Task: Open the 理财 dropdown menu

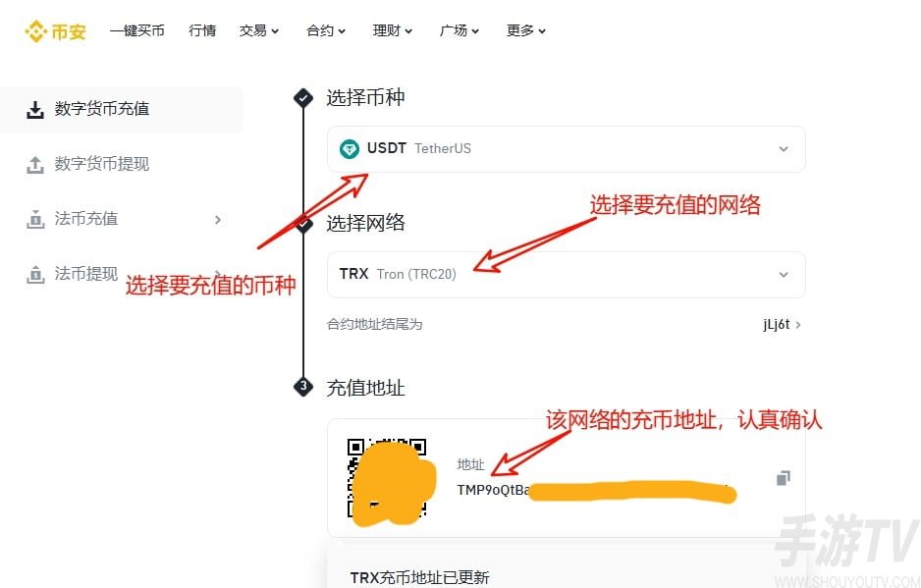Action: click(393, 30)
